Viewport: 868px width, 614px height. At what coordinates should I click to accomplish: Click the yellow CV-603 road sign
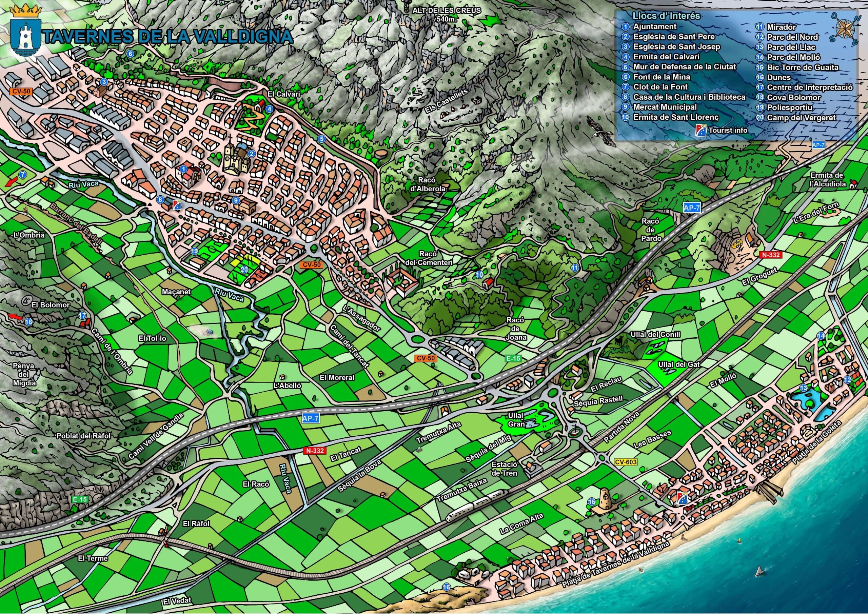coord(626,462)
